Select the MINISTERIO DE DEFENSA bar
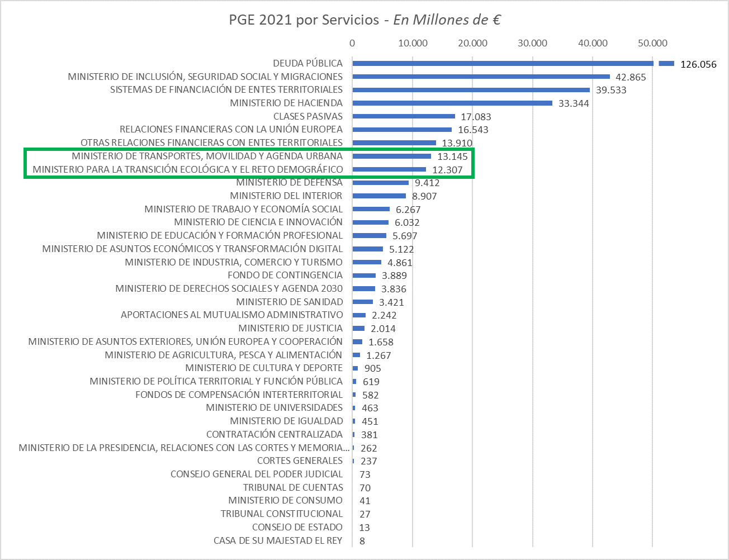 pyautogui.click(x=380, y=183)
